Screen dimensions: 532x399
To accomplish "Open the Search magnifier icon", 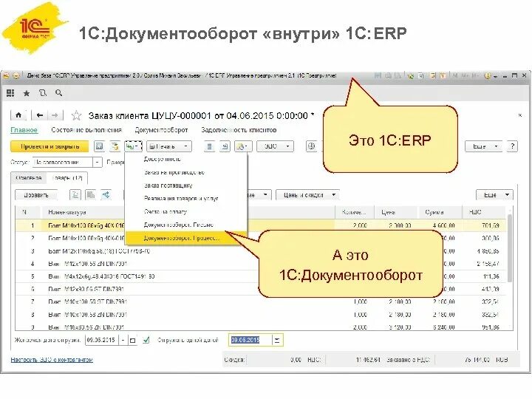I will point(58,93).
